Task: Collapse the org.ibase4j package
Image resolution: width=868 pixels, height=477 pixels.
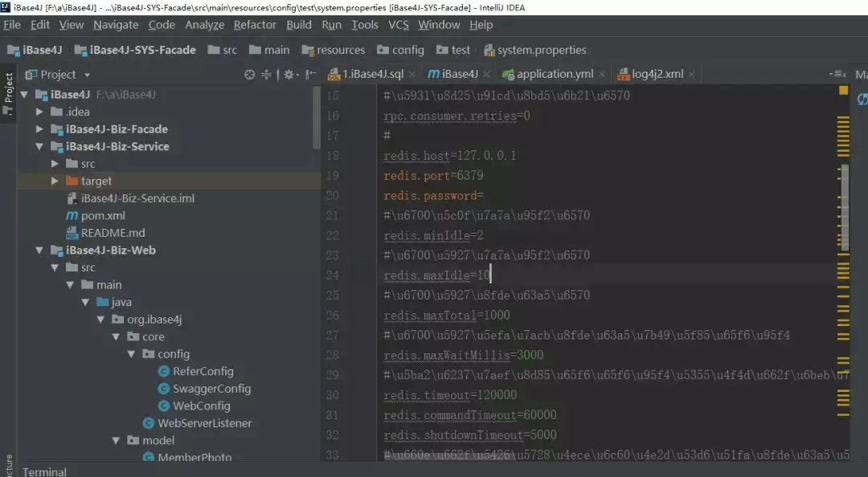Action: (x=100, y=320)
